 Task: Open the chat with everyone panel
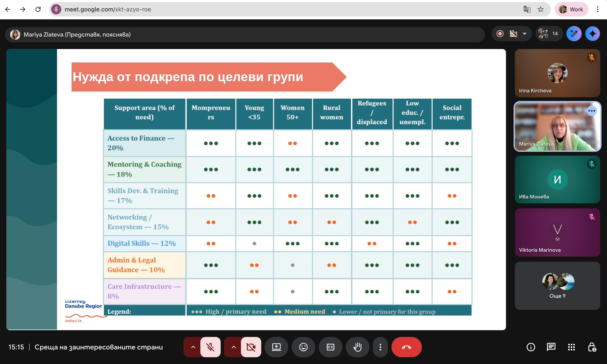[x=551, y=347]
